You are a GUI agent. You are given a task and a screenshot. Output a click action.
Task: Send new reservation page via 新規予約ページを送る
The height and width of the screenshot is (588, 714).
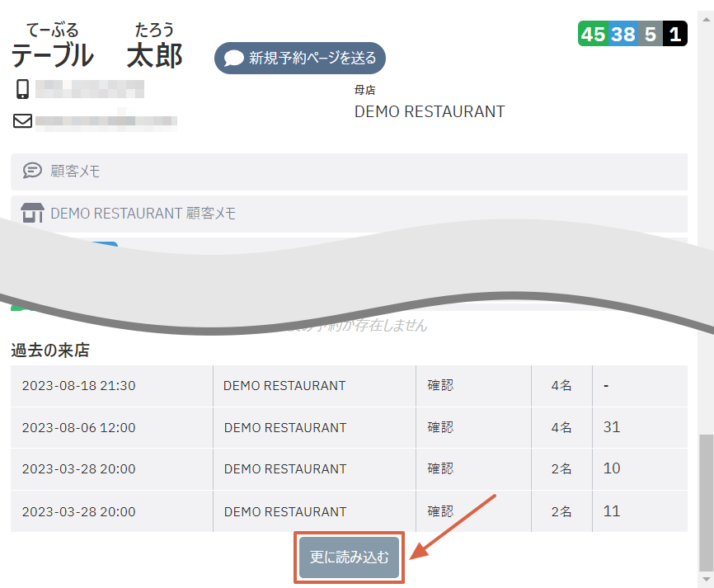point(300,59)
